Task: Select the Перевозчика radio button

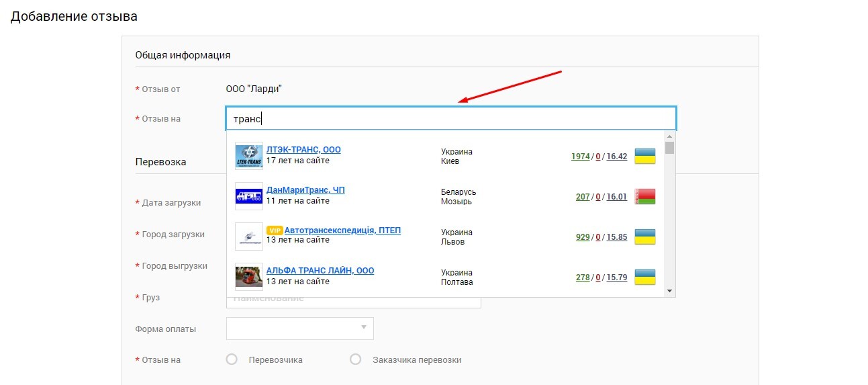Action: (x=232, y=359)
